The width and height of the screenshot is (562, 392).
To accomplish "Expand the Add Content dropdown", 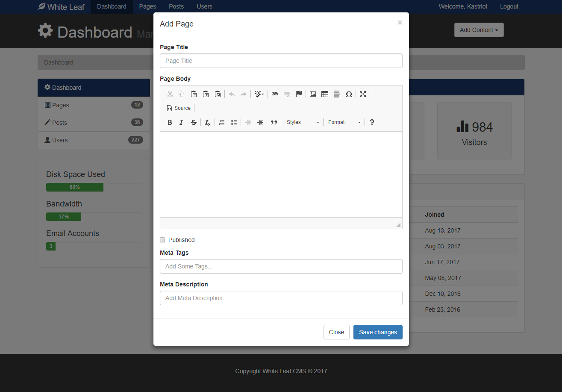I will [x=479, y=30].
